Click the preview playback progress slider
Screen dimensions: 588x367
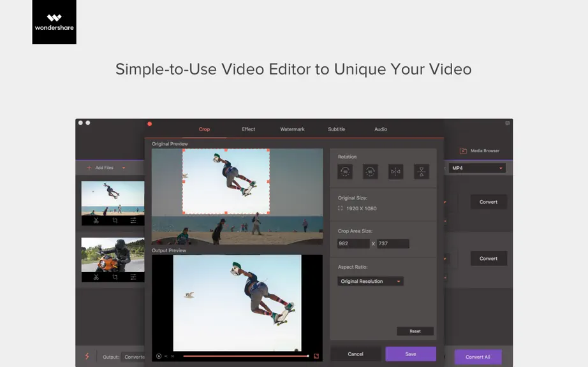coord(246,356)
